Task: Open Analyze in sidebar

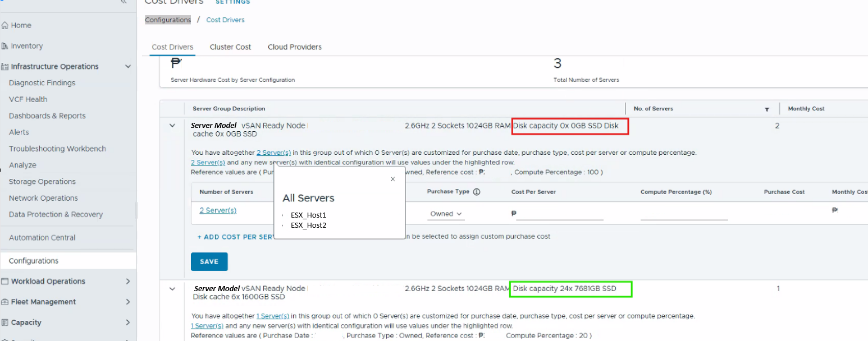Action: [x=22, y=165]
